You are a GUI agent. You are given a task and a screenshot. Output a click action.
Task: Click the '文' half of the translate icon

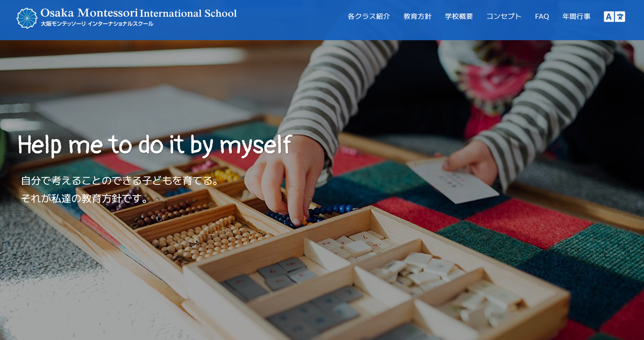620,17
